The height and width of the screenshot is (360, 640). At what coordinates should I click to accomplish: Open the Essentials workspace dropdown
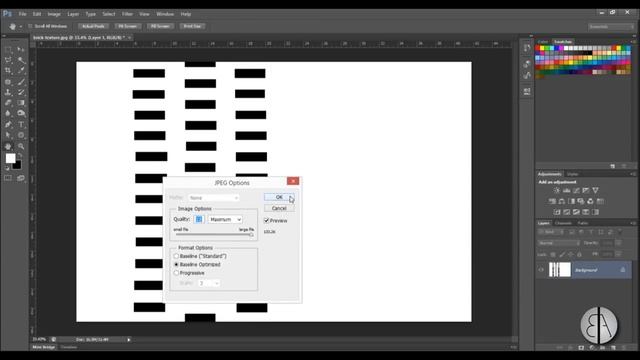click(611, 27)
